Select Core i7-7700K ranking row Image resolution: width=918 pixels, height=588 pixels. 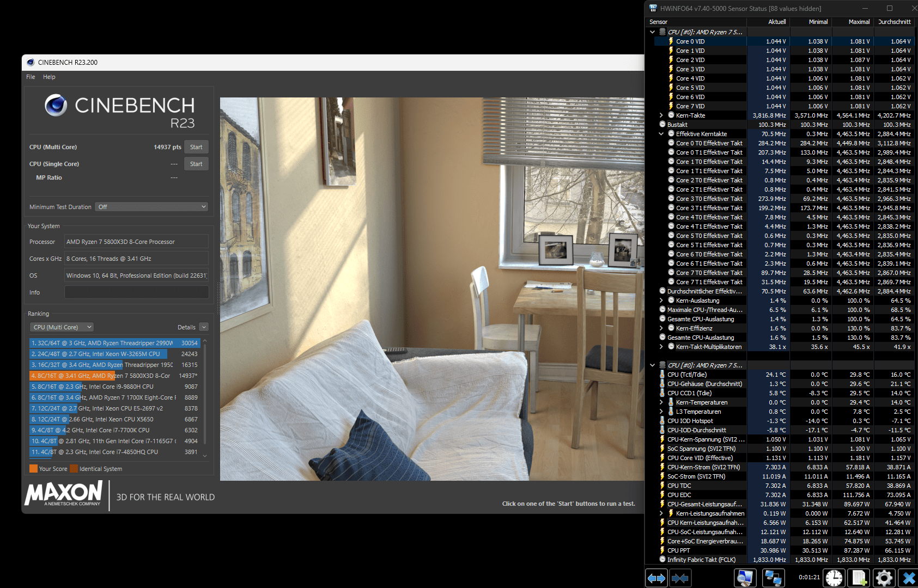(x=114, y=430)
